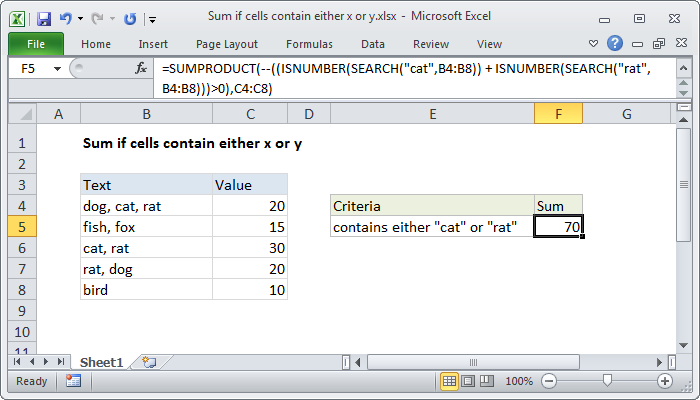Click the macro recording icon in status bar
This screenshot has height=400, width=700.
[73, 381]
